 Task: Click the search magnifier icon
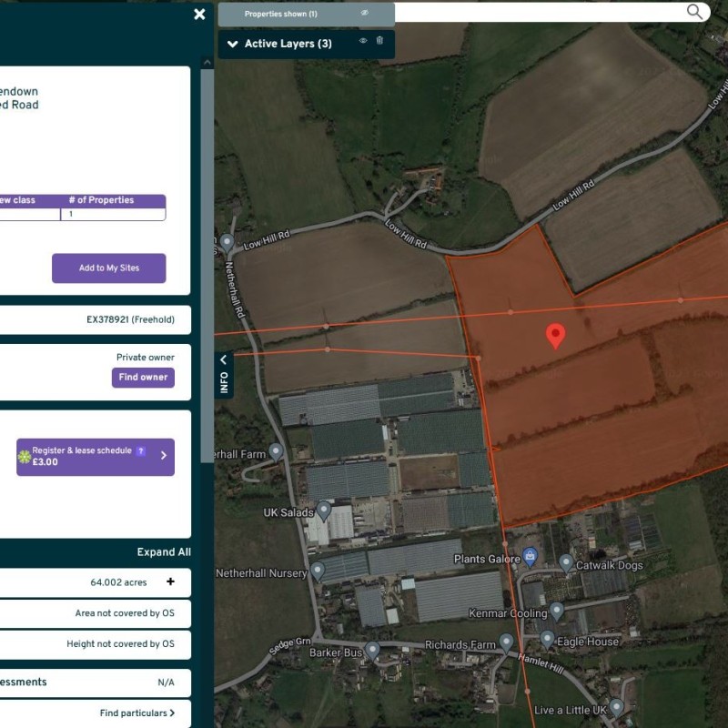[x=695, y=11]
